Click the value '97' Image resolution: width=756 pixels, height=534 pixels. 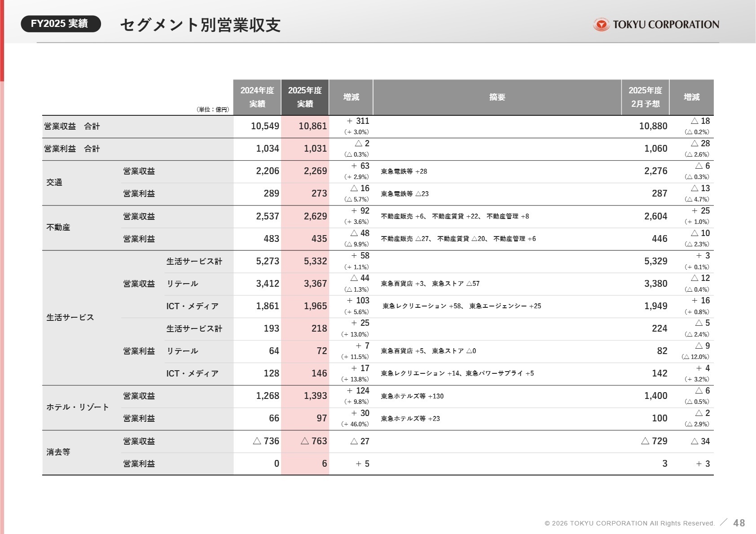(322, 418)
